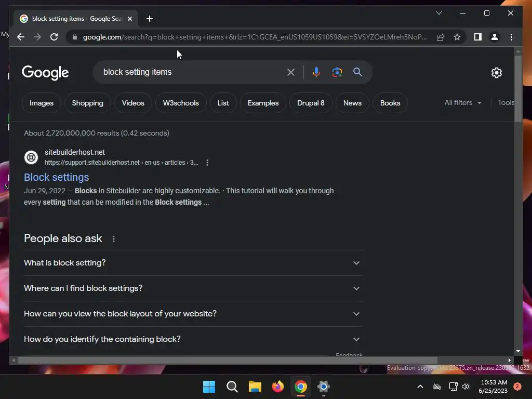Show hidden system tray icons
The image size is (532, 399).
point(420,387)
